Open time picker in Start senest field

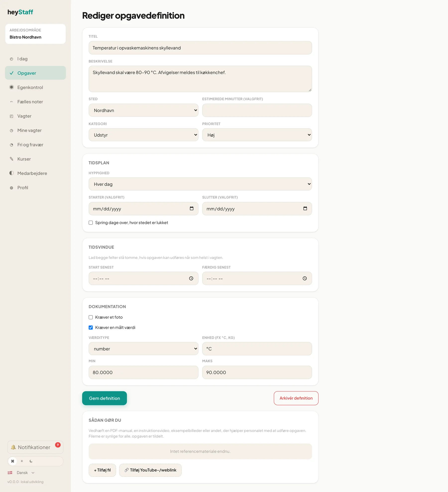click(x=191, y=278)
